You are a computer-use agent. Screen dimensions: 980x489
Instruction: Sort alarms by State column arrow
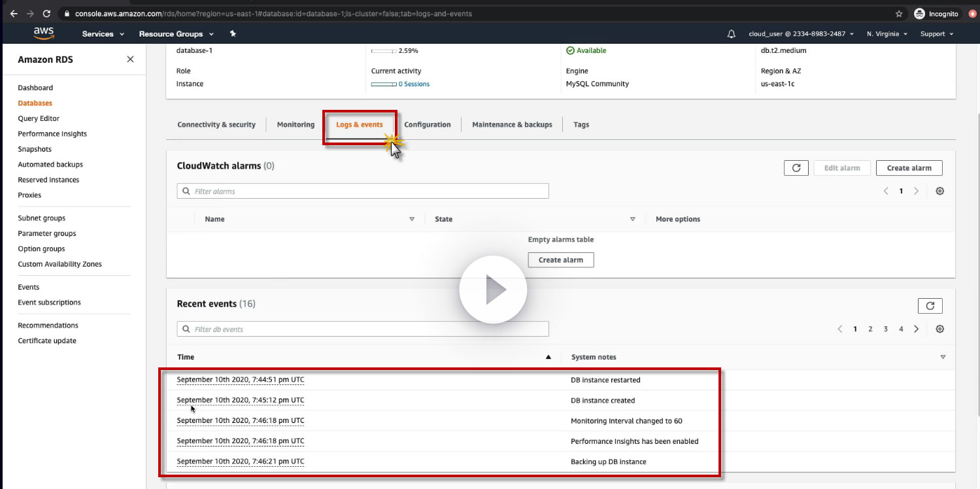(633, 219)
